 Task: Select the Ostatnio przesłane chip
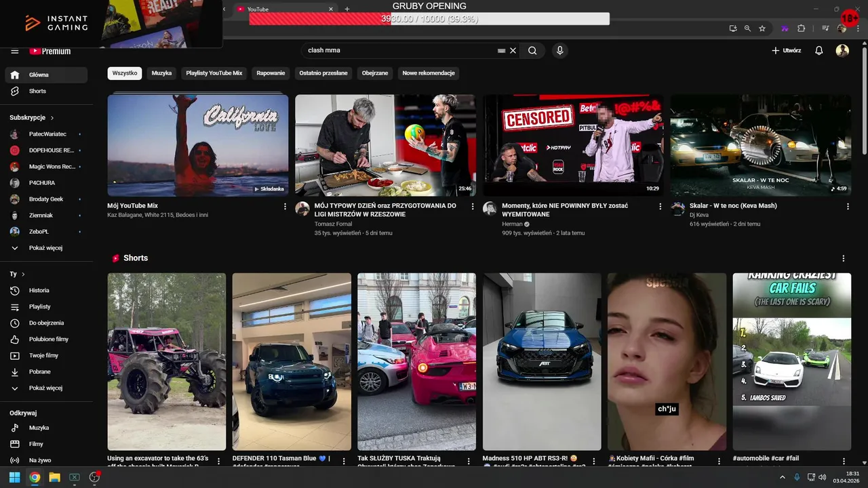pyautogui.click(x=323, y=73)
